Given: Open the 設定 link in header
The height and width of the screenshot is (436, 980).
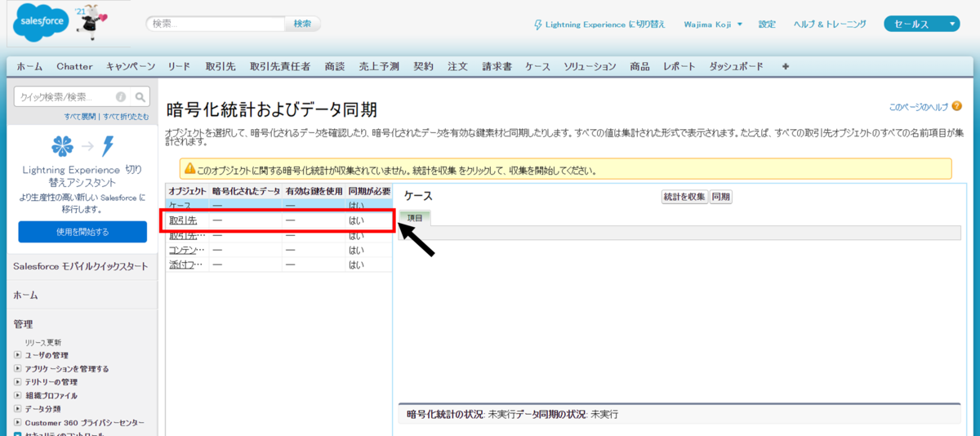Looking at the screenshot, I should coord(767,24).
